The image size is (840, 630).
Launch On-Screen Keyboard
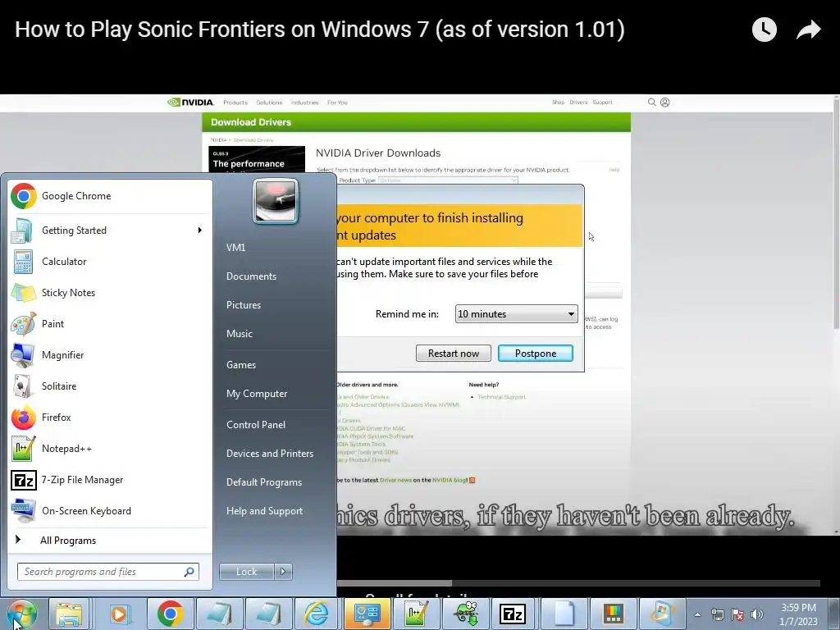(110, 510)
